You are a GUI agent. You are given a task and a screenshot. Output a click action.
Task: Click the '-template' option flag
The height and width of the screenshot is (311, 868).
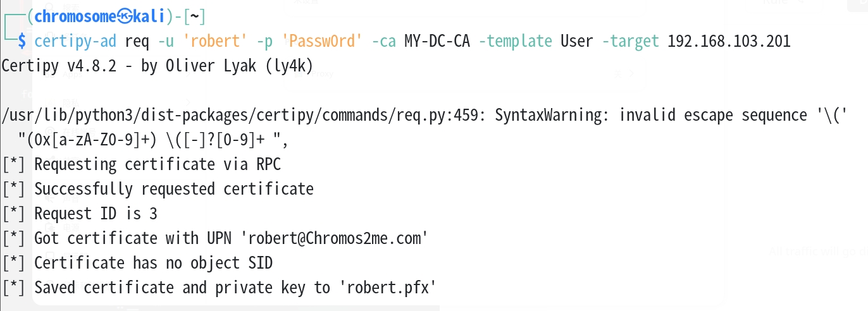point(515,42)
